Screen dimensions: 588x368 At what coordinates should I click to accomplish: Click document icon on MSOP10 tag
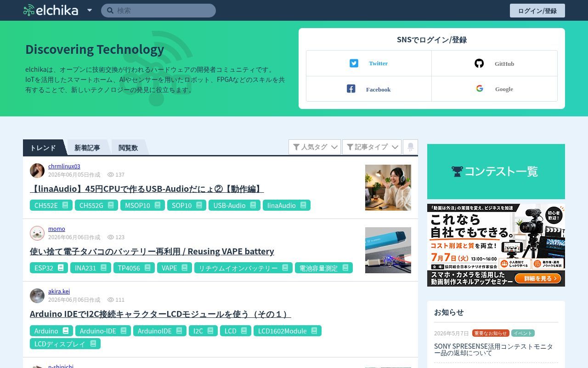click(x=158, y=205)
